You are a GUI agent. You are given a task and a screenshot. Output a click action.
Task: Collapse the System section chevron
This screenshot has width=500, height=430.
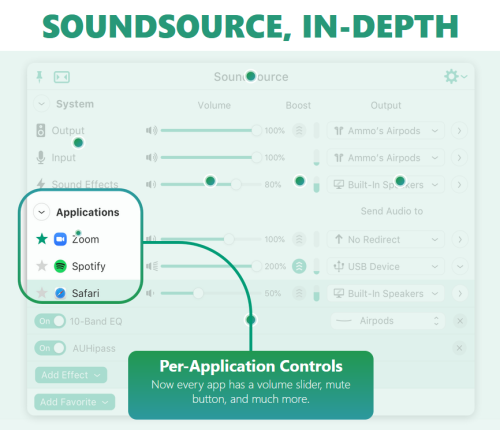point(42,104)
